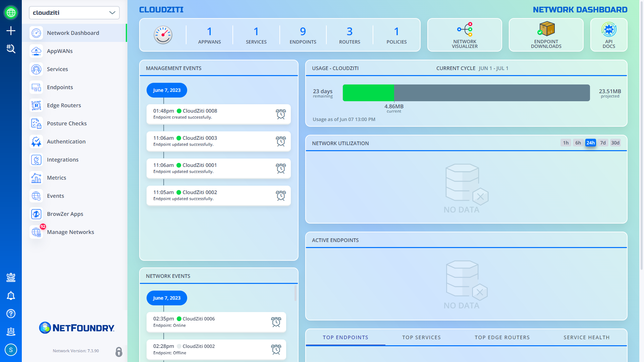Click alarm clock icon for CloudZiti 0001 event
644x362 pixels.
[281, 168]
